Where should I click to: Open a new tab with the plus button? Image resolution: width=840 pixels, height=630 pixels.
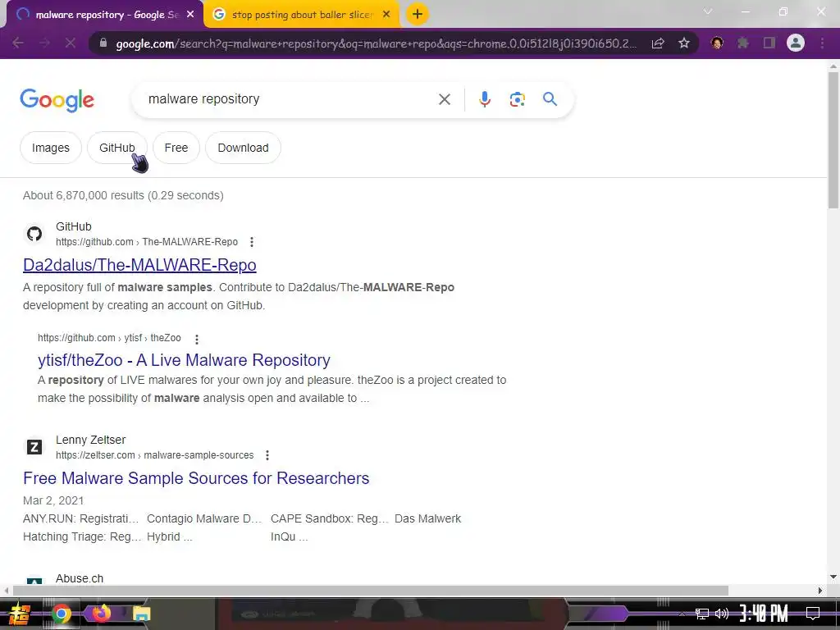point(418,15)
